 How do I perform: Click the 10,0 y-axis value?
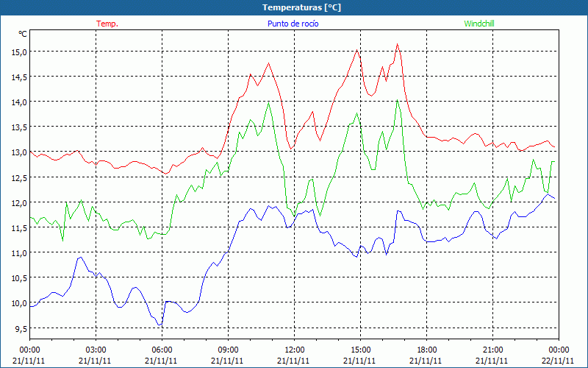point(19,303)
